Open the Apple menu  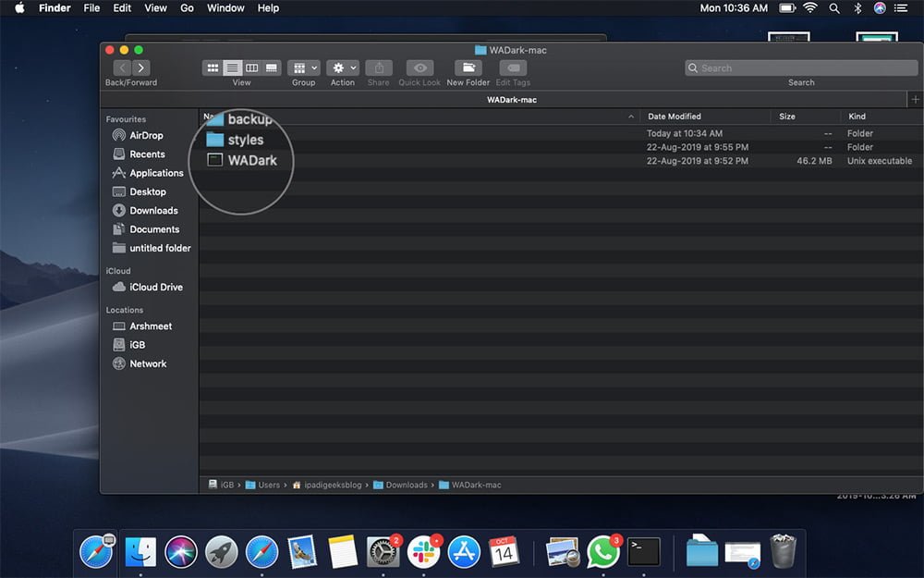[x=19, y=8]
